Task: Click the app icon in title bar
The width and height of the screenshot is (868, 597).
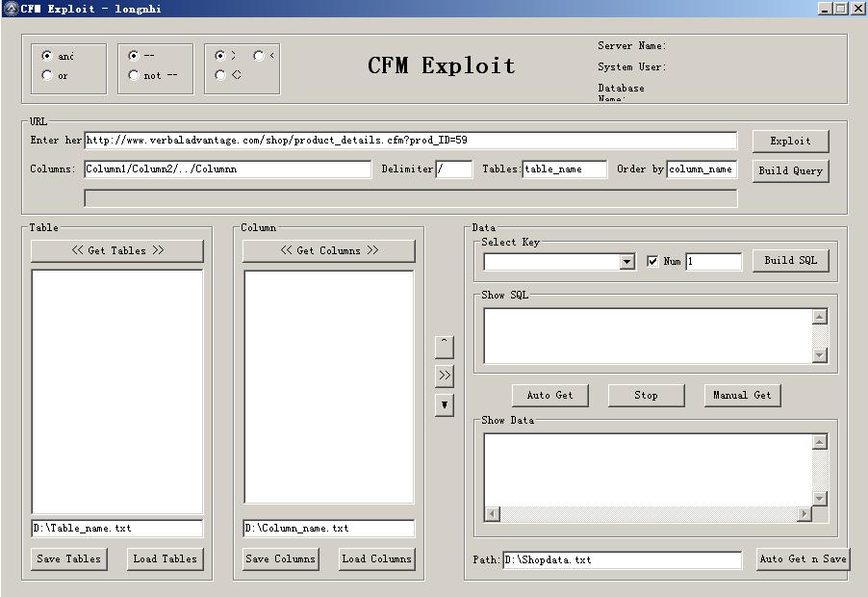Action: (x=10, y=9)
